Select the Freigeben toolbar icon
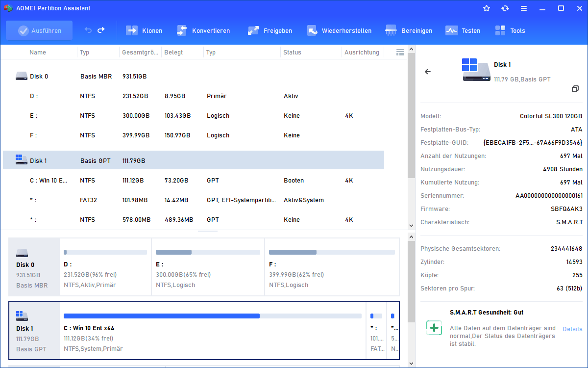The image size is (588, 368). [x=253, y=30]
